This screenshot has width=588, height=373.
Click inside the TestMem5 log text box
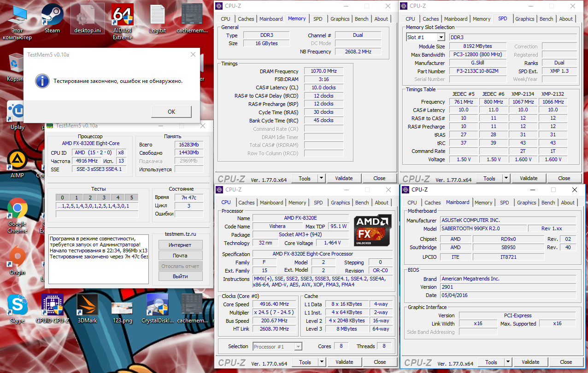pos(99,259)
